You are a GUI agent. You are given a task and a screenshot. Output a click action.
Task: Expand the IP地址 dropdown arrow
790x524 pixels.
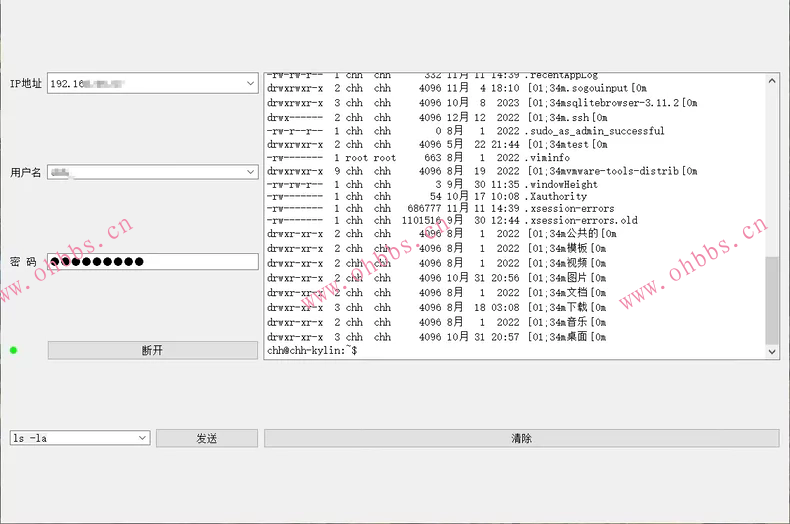[x=250, y=83]
